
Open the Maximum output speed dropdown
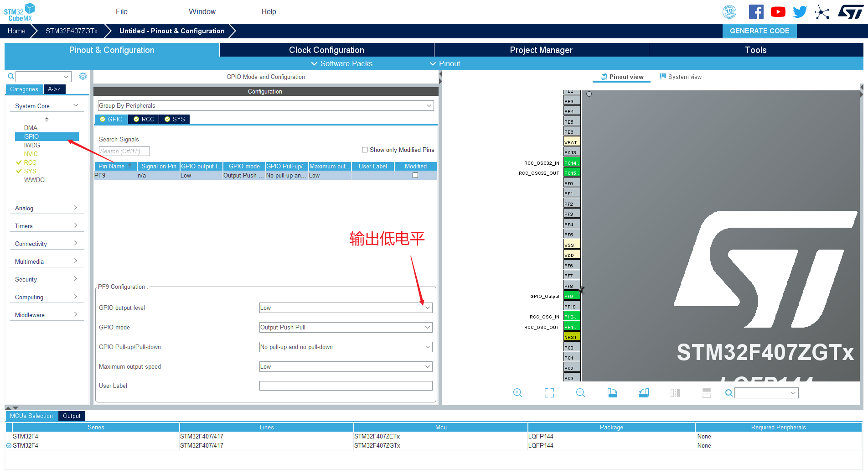point(346,367)
